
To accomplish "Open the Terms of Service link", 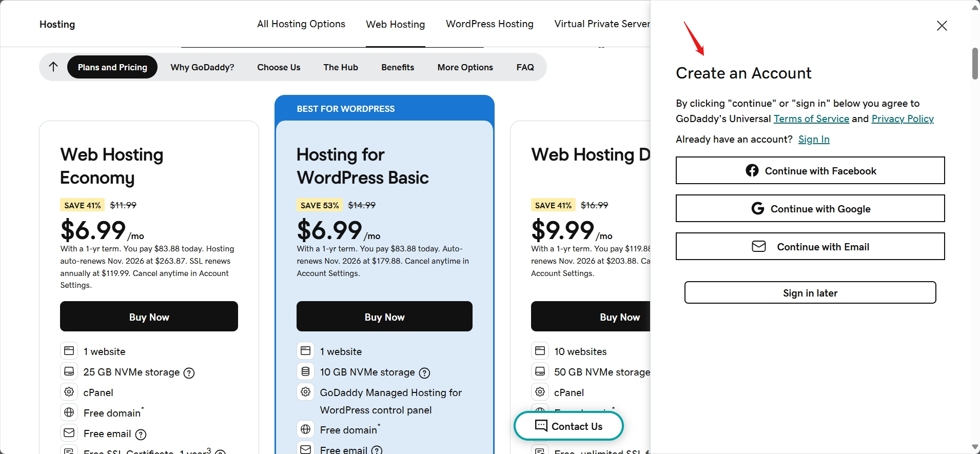I will 811,119.
